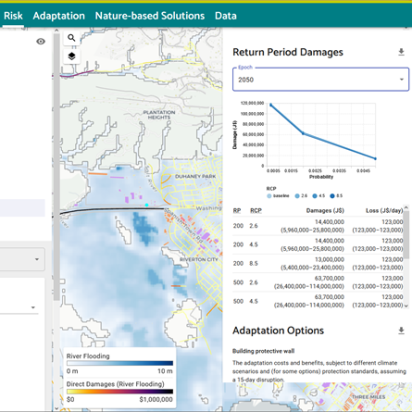Toggle the 8.5 RCP legend item

pyautogui.click(x=336, y=196)
